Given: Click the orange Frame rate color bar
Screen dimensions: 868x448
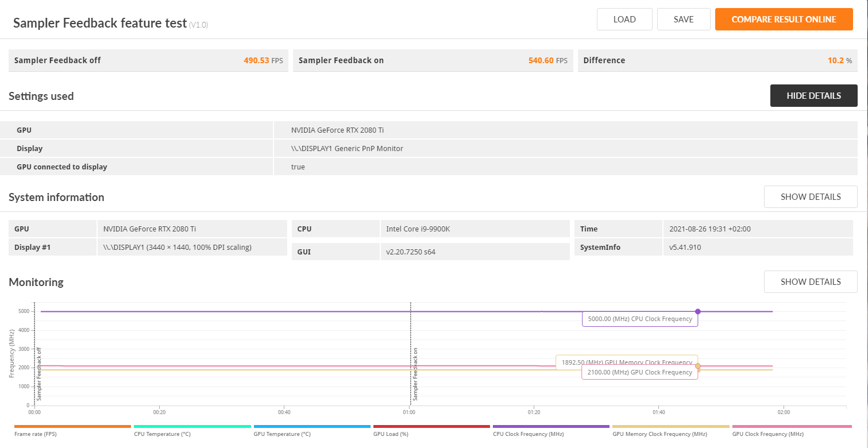Looking at the screenshot, I should [x=72, y=427].
